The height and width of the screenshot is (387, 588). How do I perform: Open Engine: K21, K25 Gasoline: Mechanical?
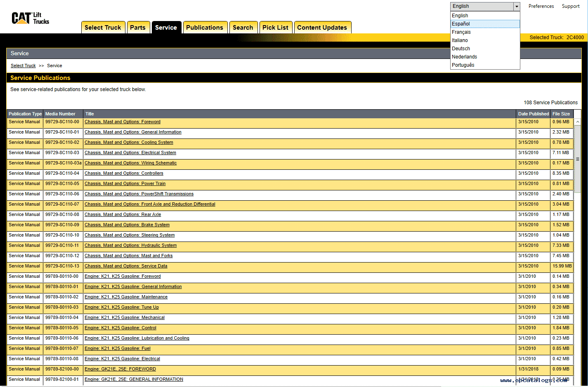[125, 318]
